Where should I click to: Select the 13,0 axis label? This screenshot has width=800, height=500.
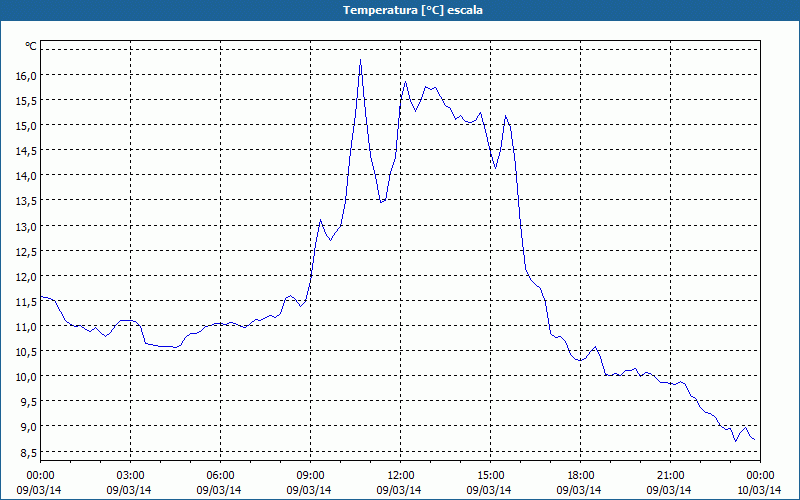tap(27, 226)
